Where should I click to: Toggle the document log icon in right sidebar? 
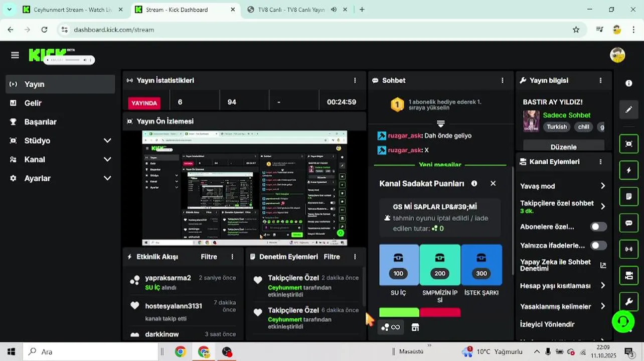click(x=629, y=197)
